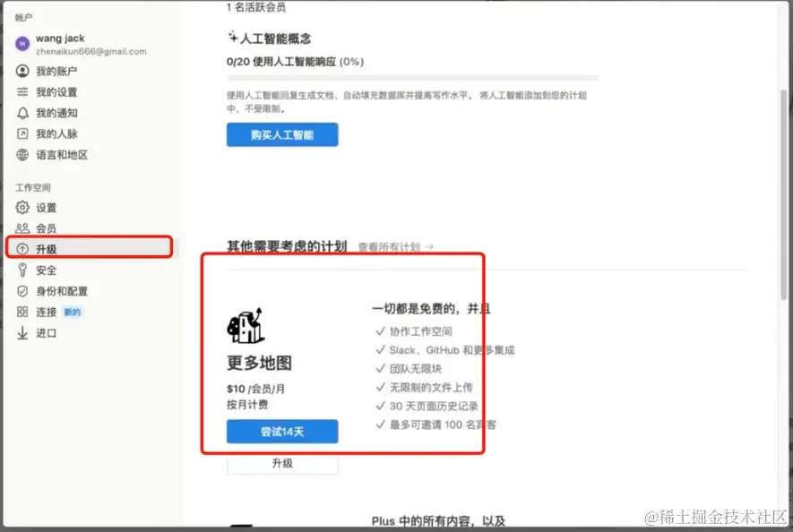Click the 我的通知 bell icon
The width and height of the screenshot is (793, 532).
(22, 113)
